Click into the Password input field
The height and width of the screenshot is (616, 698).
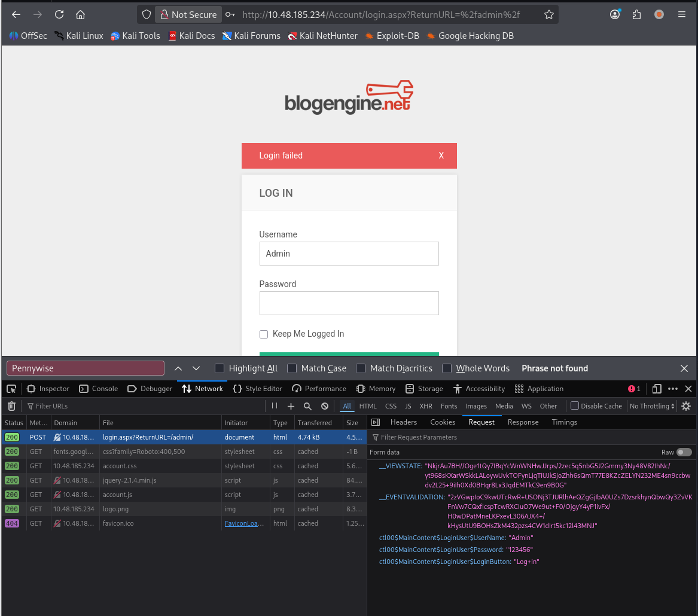(x=349, y=303)
